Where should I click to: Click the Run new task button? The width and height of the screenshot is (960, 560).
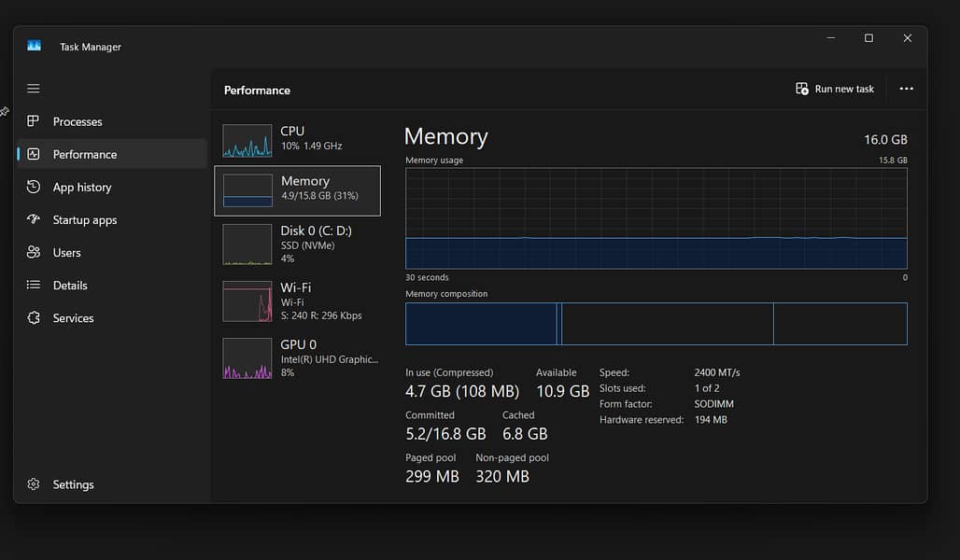(835, 89)
